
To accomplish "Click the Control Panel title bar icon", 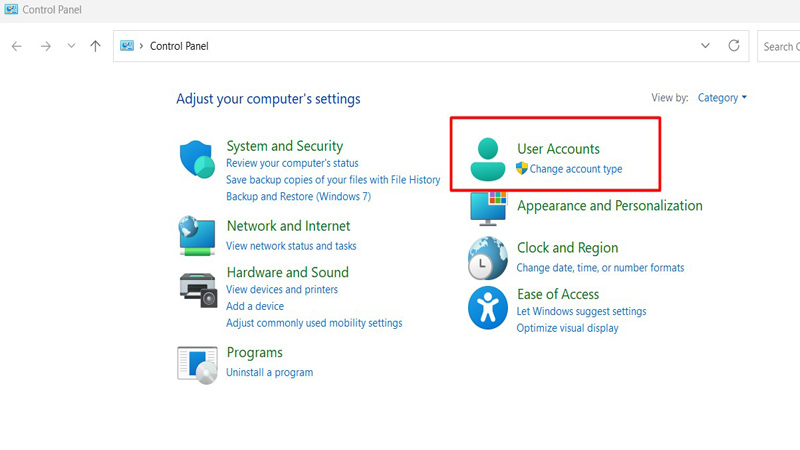I will (11, 9).
